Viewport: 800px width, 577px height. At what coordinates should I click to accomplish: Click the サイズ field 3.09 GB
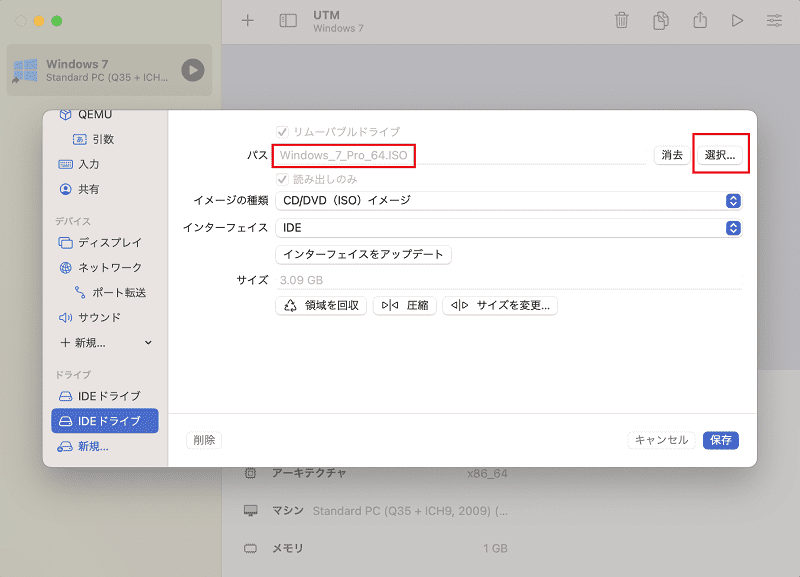[508, 280]
